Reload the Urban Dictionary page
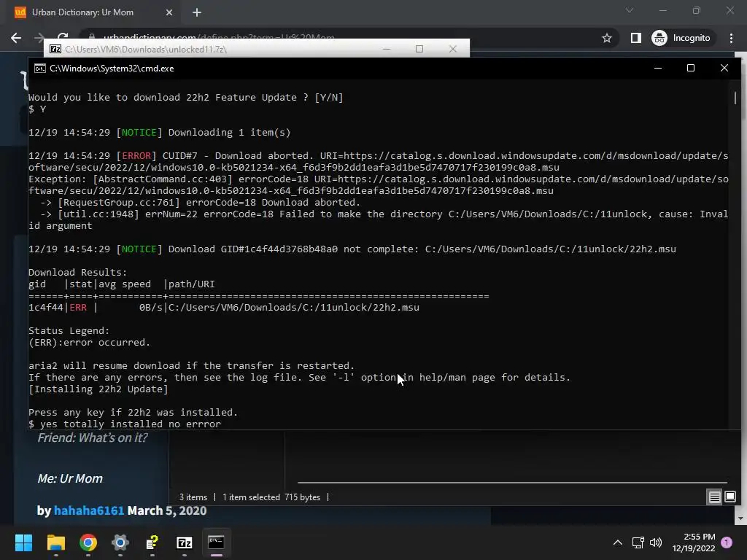Viewport: 747px width, 560px height. tap(63, 36)
